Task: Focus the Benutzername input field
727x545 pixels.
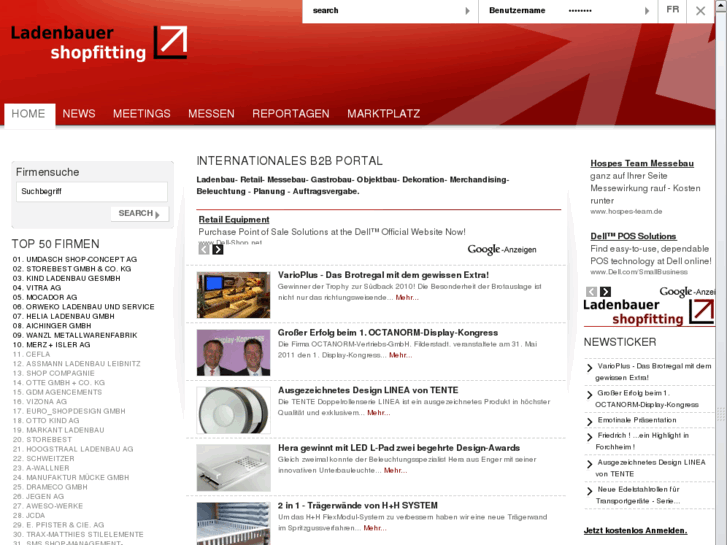Action: 524,11
